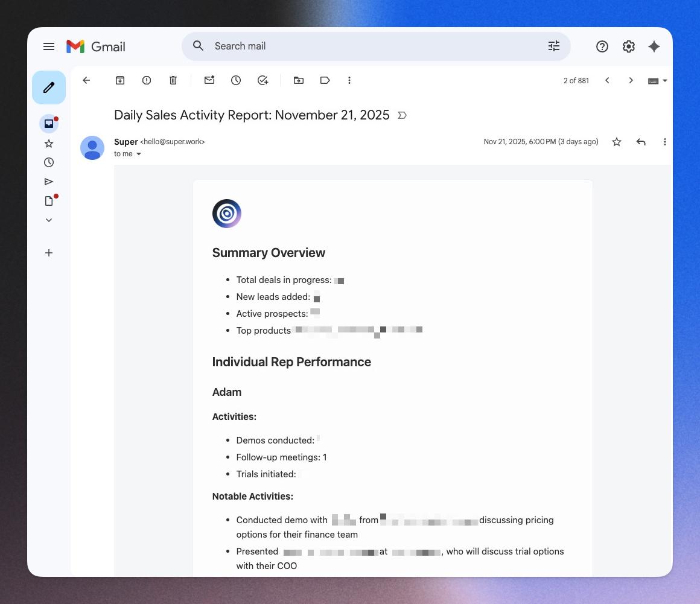Snooze this email

click(x=236, y=80)
